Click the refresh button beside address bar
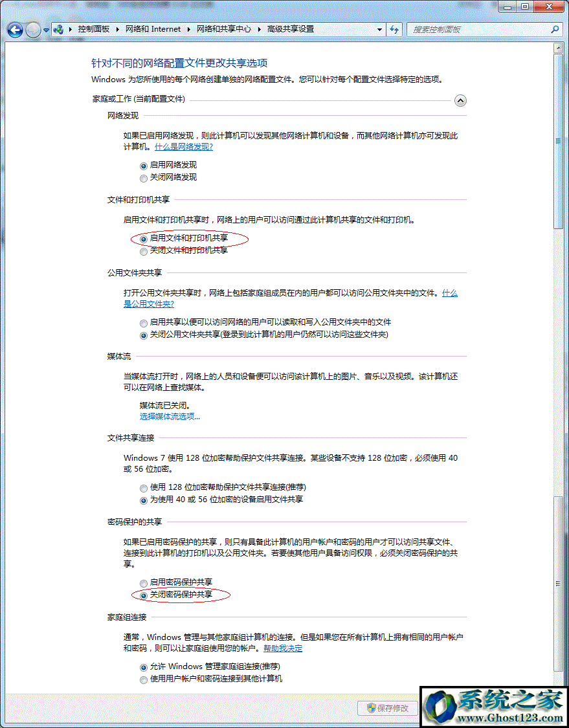 click(394, 29)
